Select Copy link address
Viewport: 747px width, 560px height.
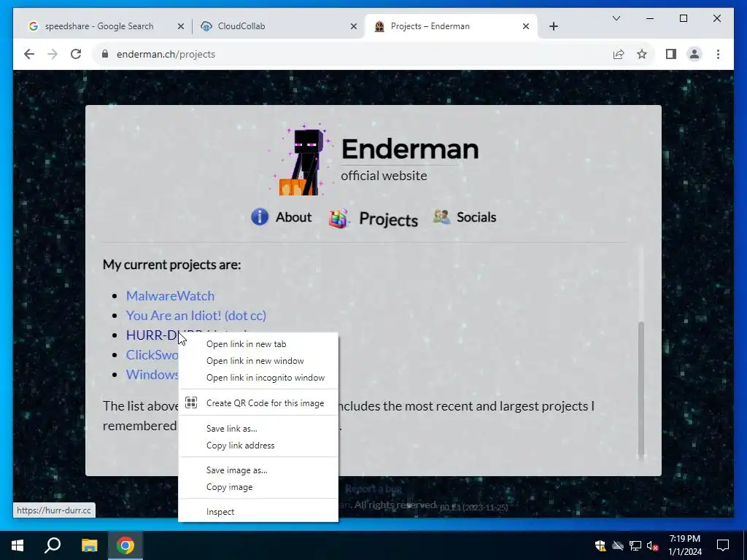click(x=258, y=446)
